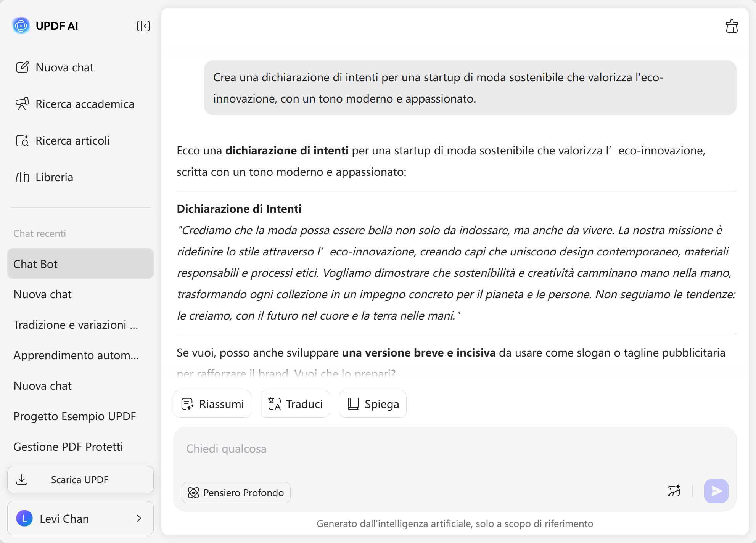
Task: Open recent chat Gestione PDF Protetti
Action: [x=68, y=447]
